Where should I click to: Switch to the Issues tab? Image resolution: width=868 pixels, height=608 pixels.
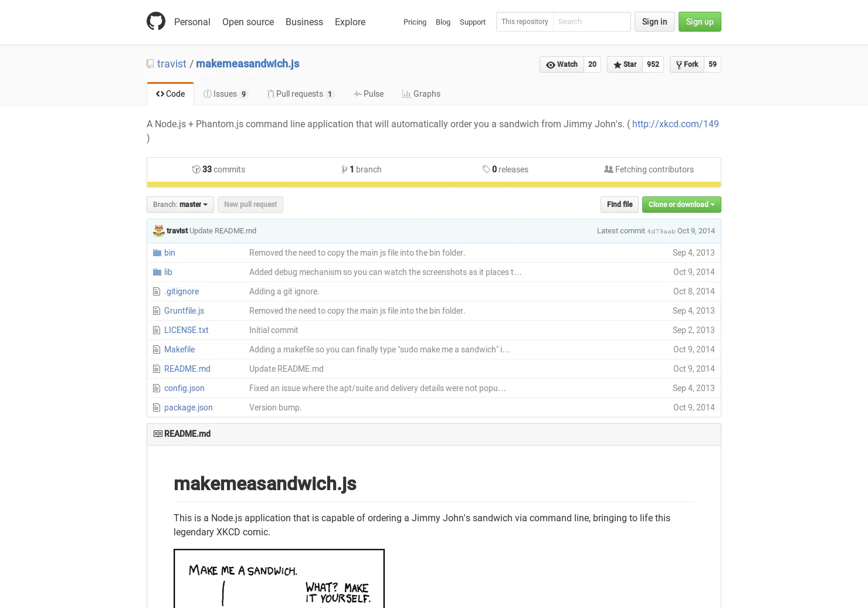[x=226, y=94]
